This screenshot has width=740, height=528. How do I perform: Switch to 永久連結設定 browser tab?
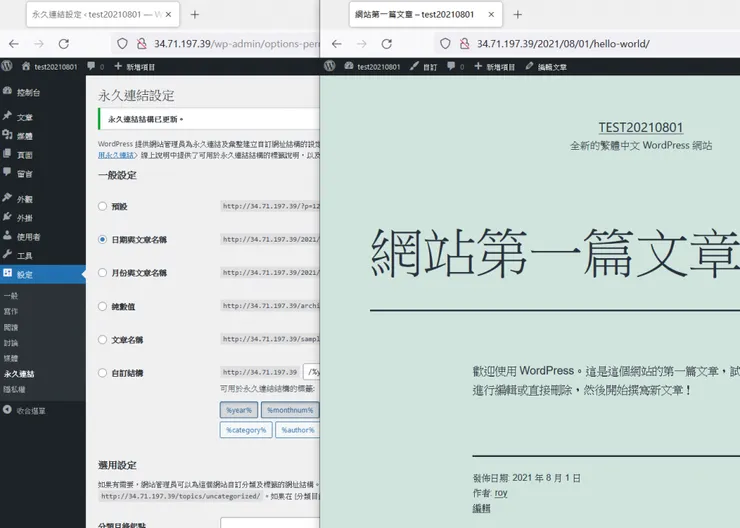coord(102,15)
